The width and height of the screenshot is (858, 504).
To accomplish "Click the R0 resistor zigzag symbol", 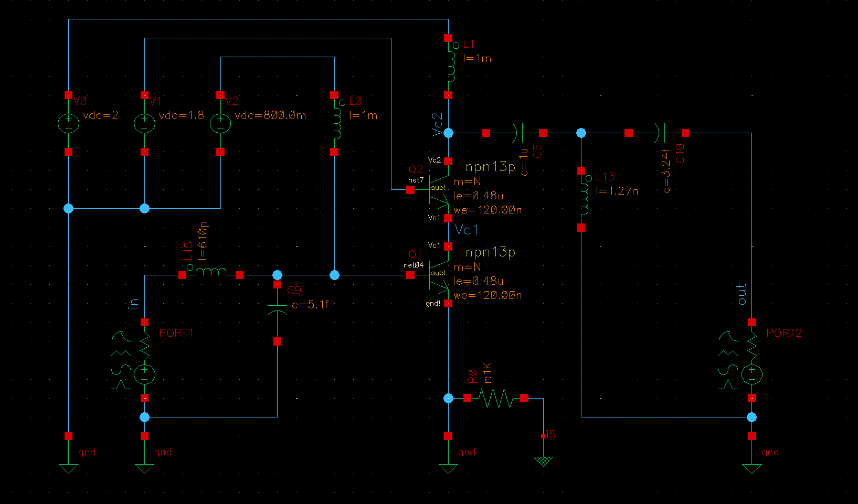I will 496,398.
